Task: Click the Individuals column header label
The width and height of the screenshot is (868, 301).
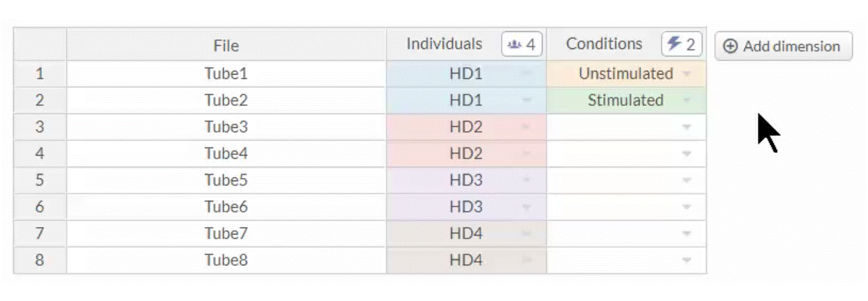Action: 444,44
